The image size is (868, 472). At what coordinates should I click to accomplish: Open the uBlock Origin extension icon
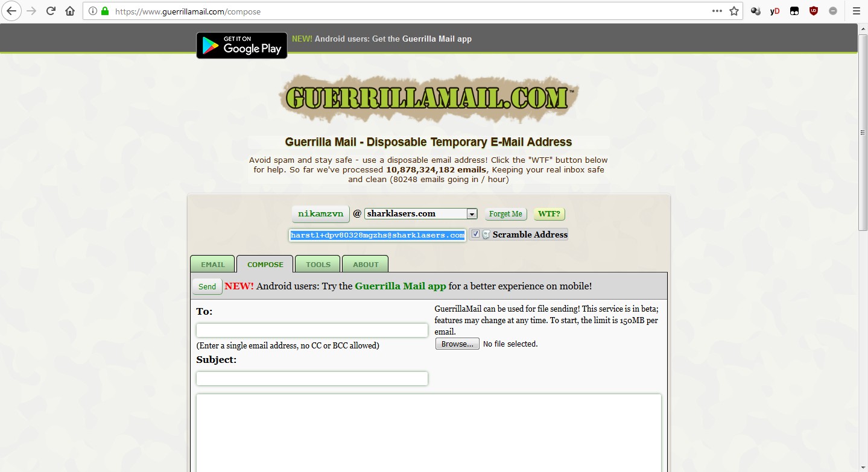click(813, 11)
